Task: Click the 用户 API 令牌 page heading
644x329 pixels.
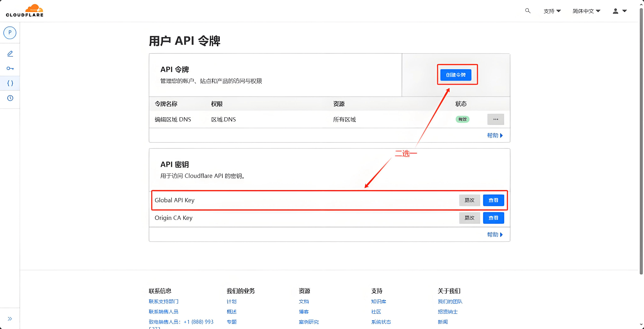Action: [x=184, y=41]
